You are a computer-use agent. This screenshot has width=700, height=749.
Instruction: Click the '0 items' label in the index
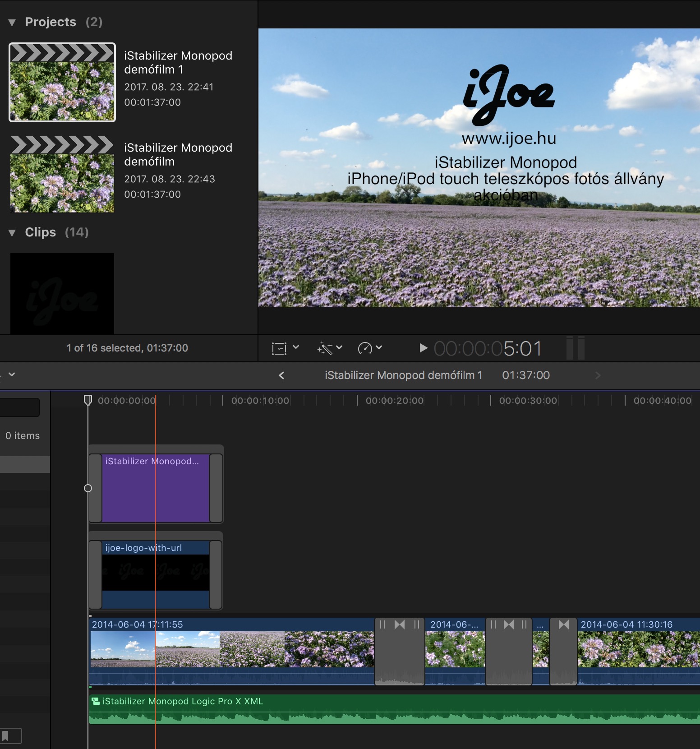pyautogui.click(x=23, y=436)
